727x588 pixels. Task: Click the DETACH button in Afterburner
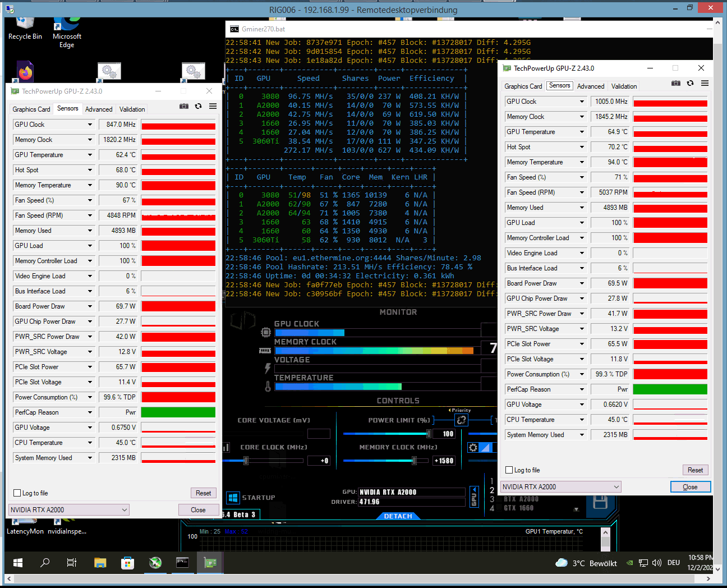pyautogui.click(x=398, y=516)
